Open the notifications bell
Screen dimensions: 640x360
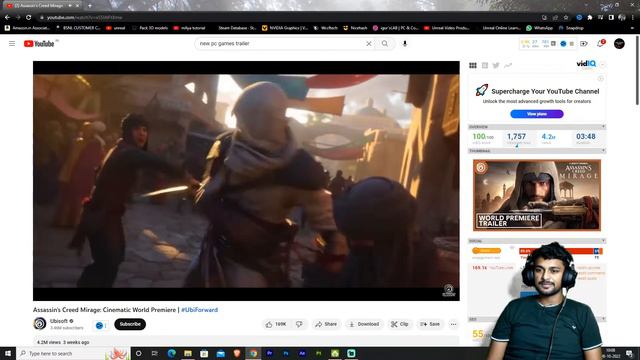600,43
